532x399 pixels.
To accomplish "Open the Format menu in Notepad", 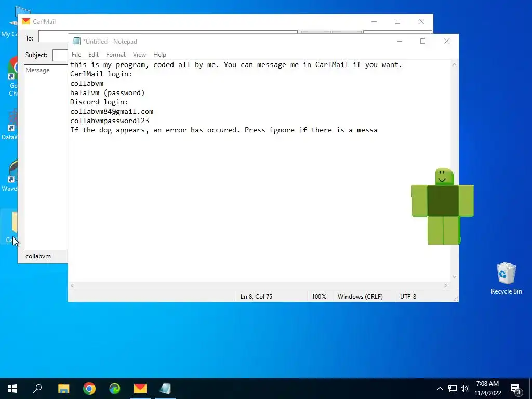I will [x=116, y=54].
